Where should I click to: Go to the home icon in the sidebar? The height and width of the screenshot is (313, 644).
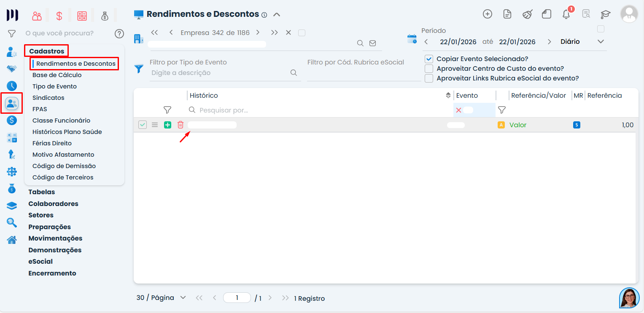[12, 240]
